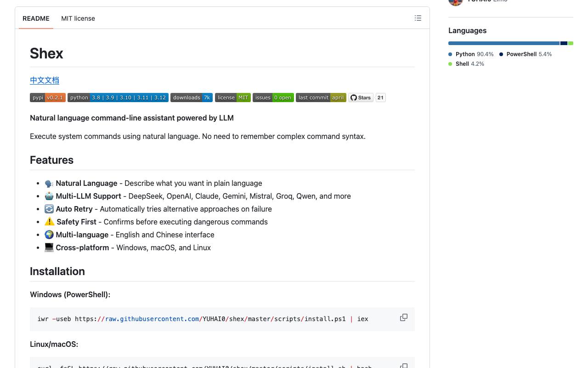This screenshot has height=368, width=588.
Task: Click the Windows (PowerShell): label
Action: (x=70, y=294)
